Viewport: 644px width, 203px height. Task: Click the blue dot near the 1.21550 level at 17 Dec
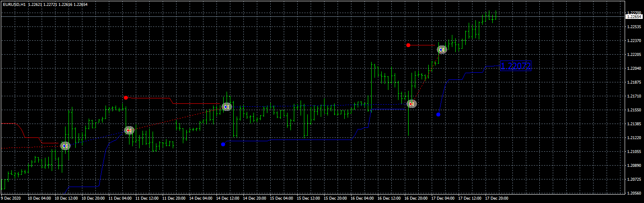(438, 114)
